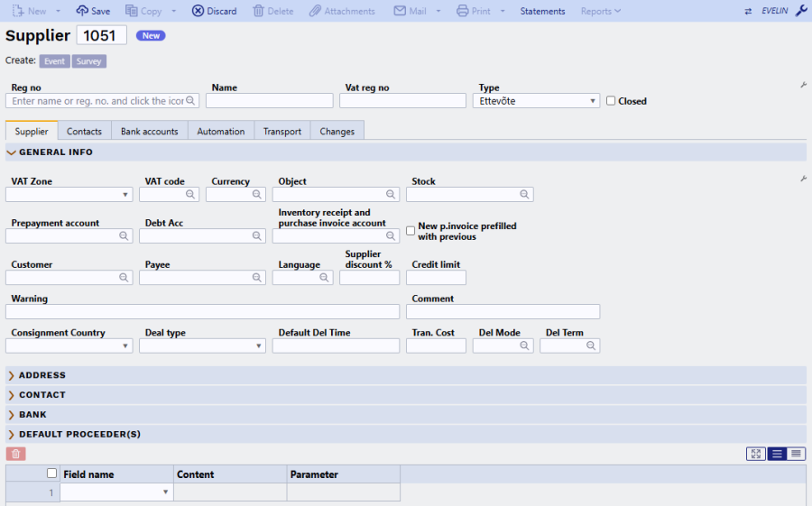Click magnifier in Language field
Image resolution: width=812 pixels, height=506 pixels.
pos(324,278)
